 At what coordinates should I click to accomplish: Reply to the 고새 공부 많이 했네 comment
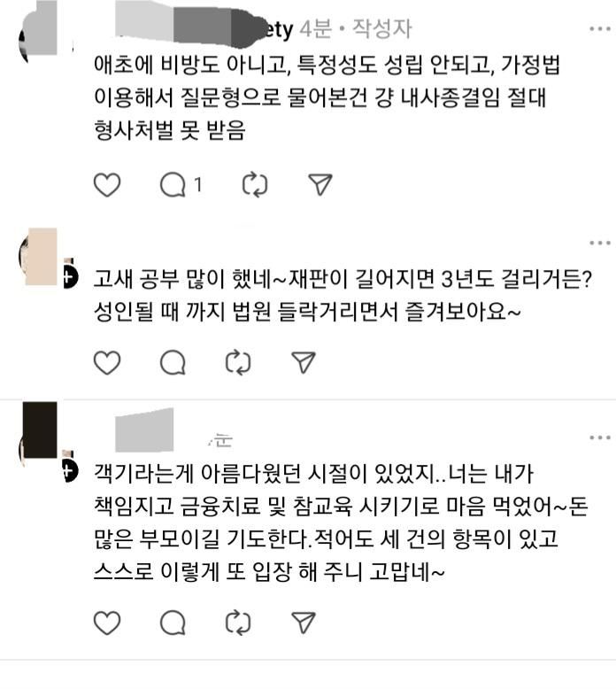pyautogui.click(x=173, y=363)
